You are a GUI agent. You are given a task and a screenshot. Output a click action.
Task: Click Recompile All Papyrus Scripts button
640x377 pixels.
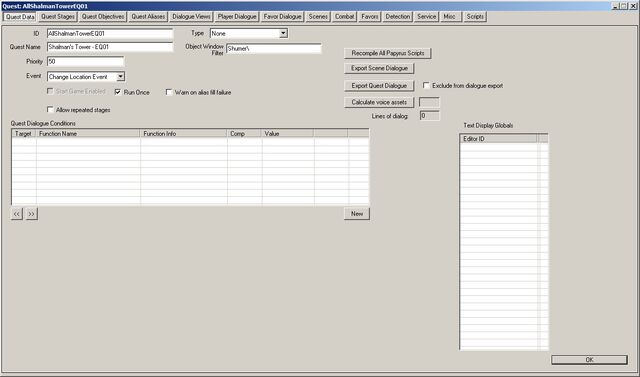pos(388,53)
